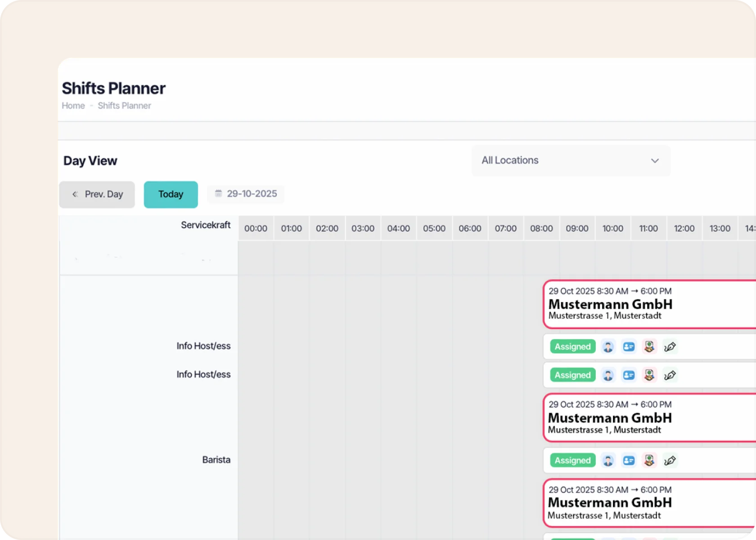Click the Servicekraft column header
Image resolution: width=756 pixels, height=540 pixels.
pos(206,225)
